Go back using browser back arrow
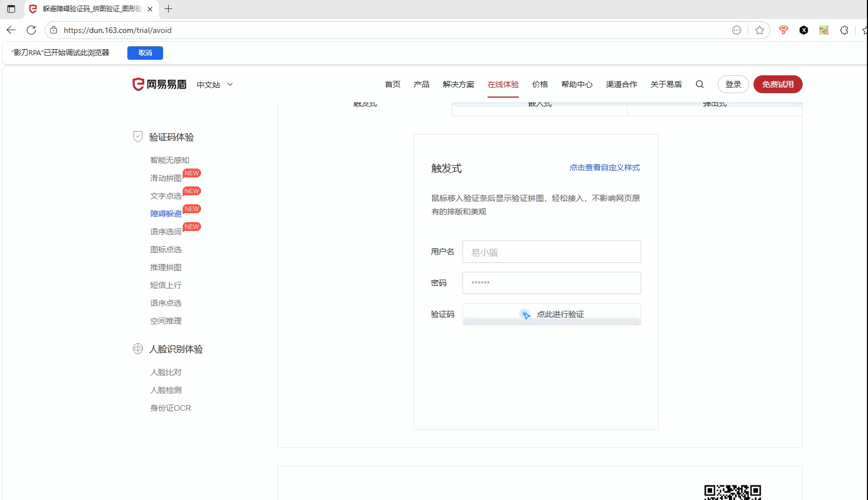868x500 pixels. 11,30
